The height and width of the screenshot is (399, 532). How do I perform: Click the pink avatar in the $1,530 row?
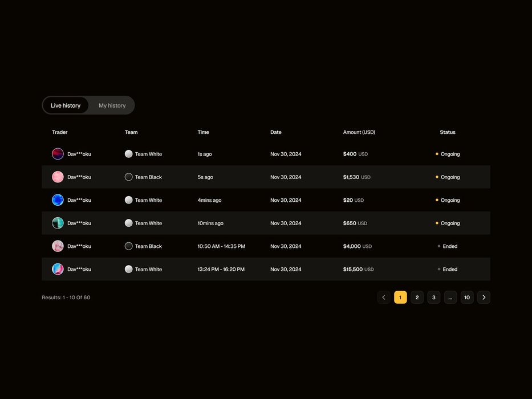coord(58,177)
